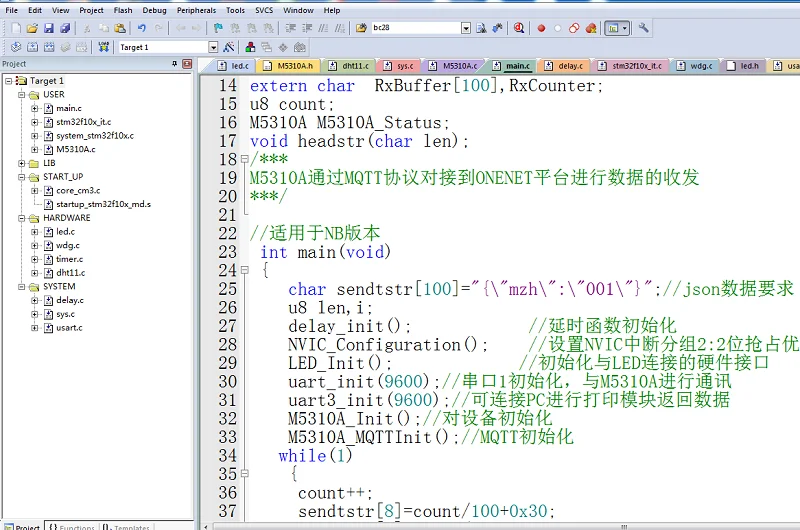Screen dimensions: 800x530
Task: Expand the LIB group
Action: [21, 163]
